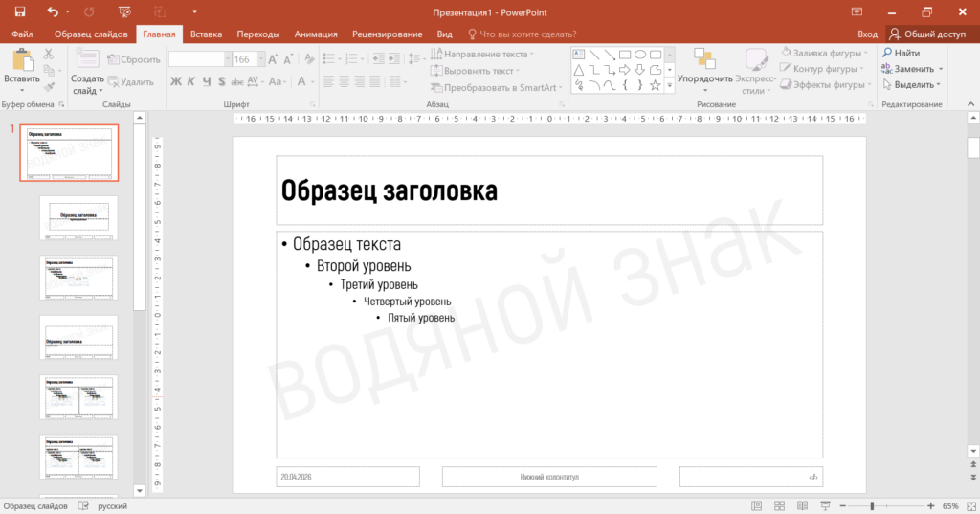Screen dimensions: 980x514
Task: Open Контур фигуры dropdown
Action: [x=822, y=69]
